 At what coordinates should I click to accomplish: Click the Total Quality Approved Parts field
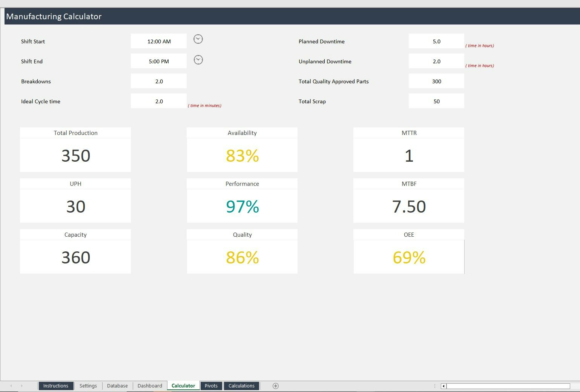(436, 81)
